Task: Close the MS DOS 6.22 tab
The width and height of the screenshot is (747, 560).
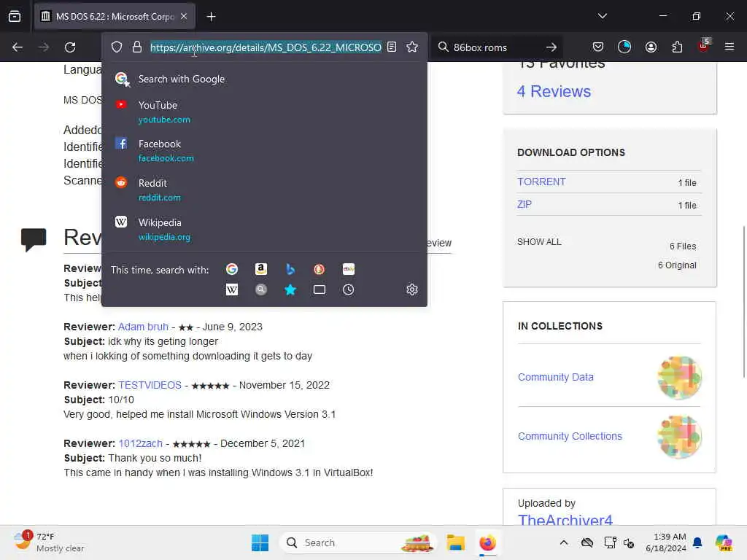Action: 184,16
